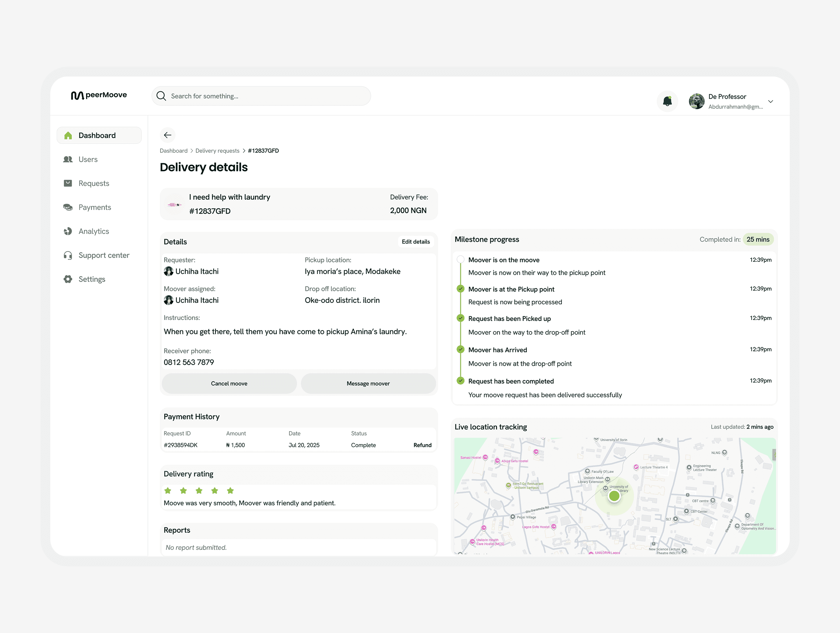The width and height of the screenshot is (840, 633).
Task: Click the Payments sidebar icon
Action: click(x=68, y=207)
